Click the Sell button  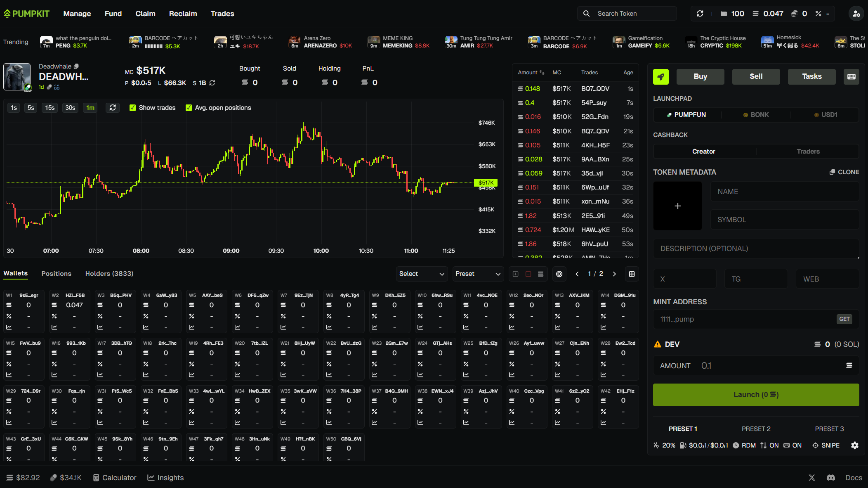756,77
